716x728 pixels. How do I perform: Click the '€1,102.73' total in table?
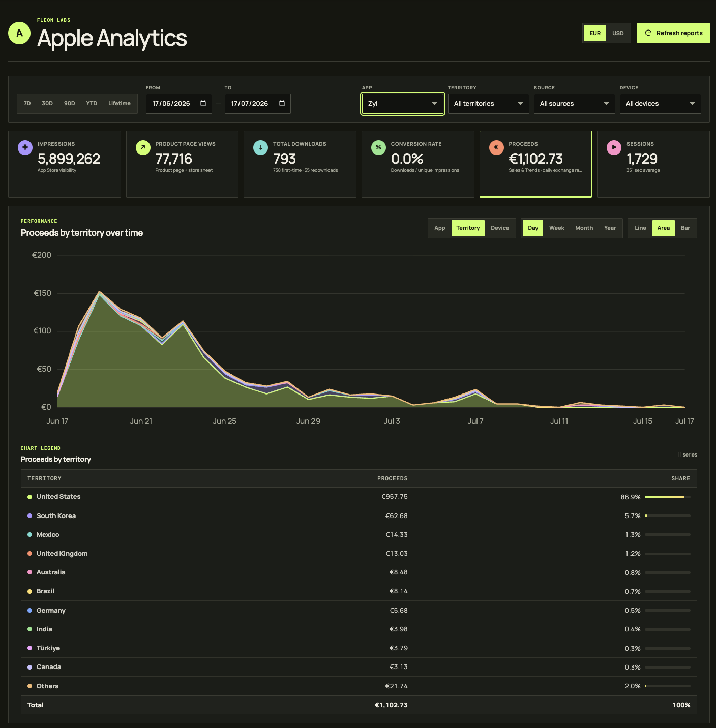[391, 705]
